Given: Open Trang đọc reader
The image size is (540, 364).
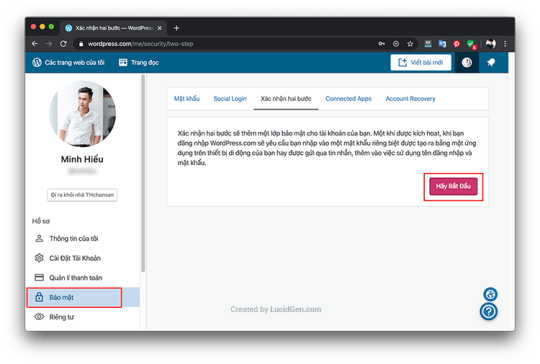Looking at the screenshot, I should [x=139, y=62].
